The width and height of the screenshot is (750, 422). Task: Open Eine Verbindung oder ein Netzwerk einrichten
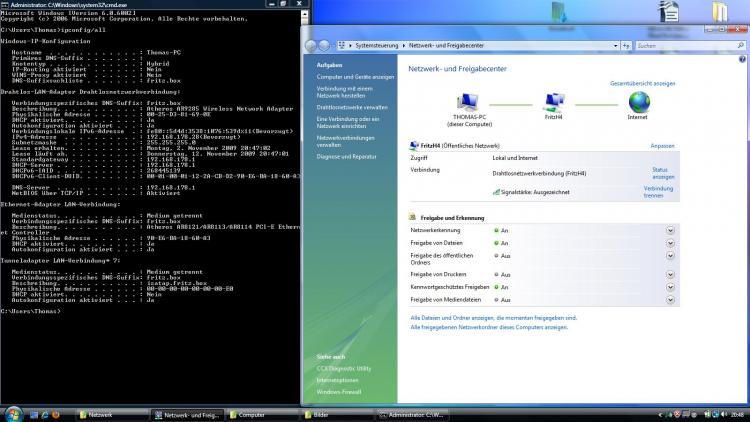(348, 122)
